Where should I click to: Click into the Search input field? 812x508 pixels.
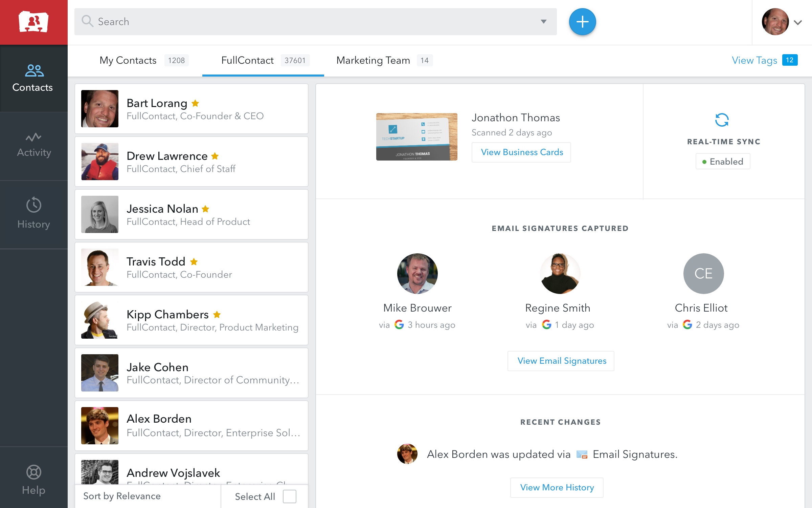304,22
